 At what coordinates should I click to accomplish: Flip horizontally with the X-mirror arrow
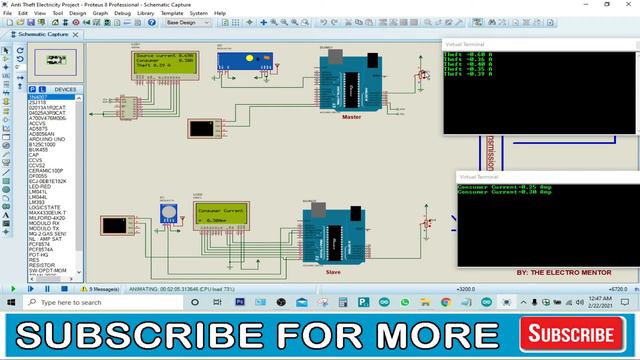[x=20, y=78]
